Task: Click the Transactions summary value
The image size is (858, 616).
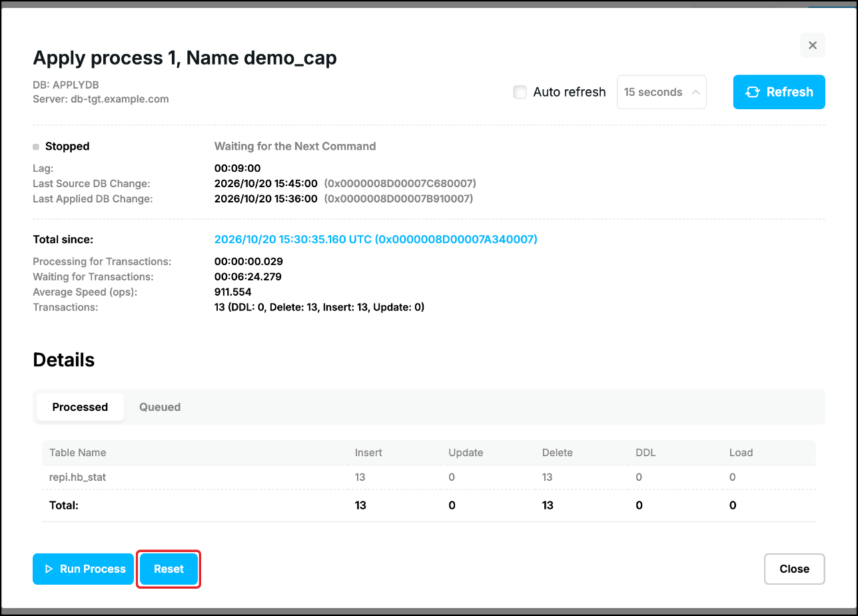Action: pos(319,307)
